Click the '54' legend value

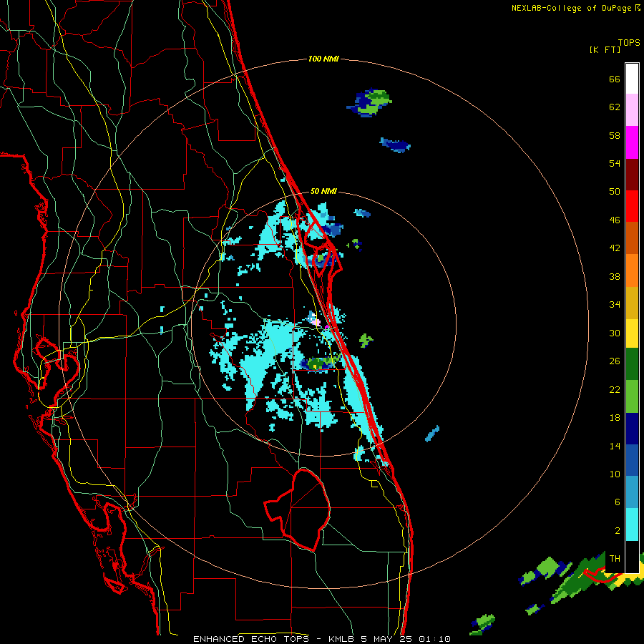pos(615,163)
